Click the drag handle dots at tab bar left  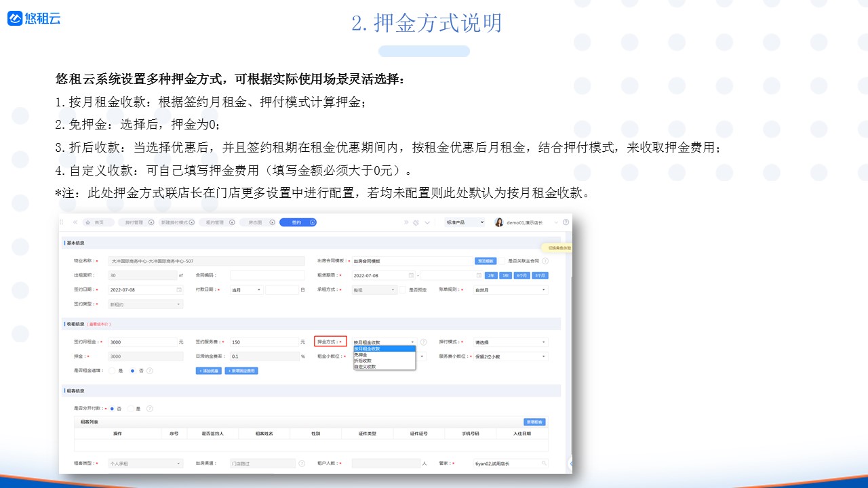coord(62,222)
